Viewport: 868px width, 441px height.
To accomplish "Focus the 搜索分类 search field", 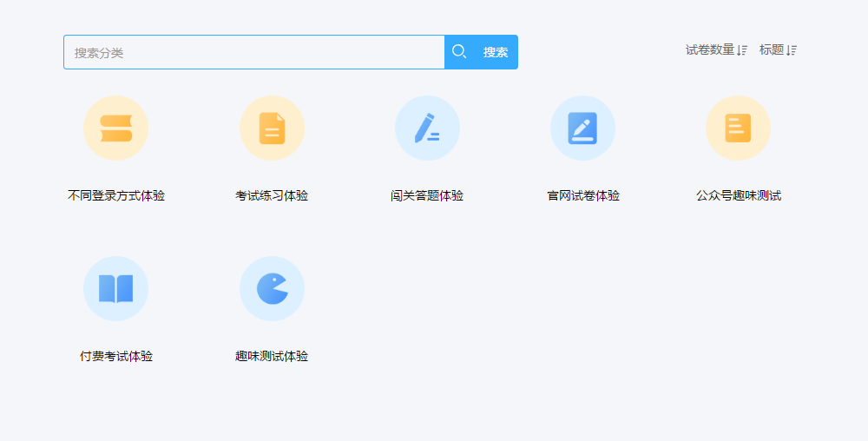I will click(x=254, y=52).
